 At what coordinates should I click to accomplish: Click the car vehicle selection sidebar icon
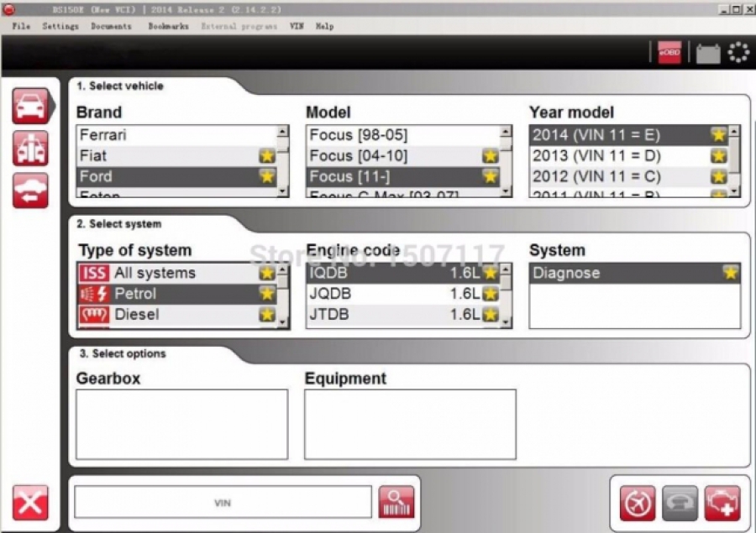point(31,106)
